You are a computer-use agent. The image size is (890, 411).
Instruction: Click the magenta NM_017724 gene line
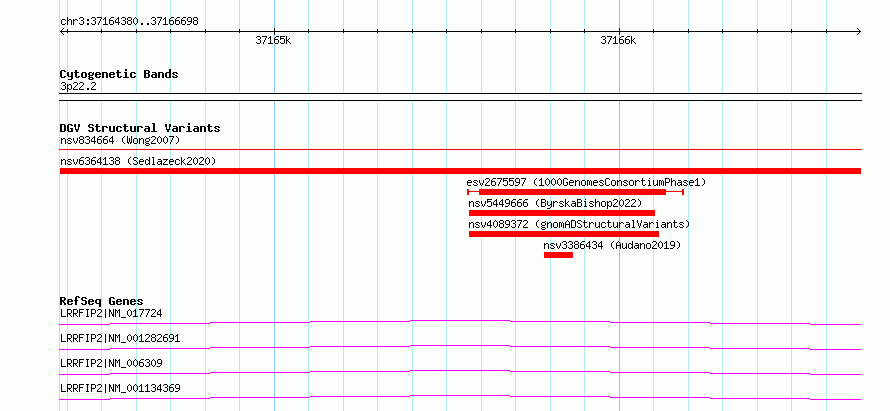click(460, 322)
